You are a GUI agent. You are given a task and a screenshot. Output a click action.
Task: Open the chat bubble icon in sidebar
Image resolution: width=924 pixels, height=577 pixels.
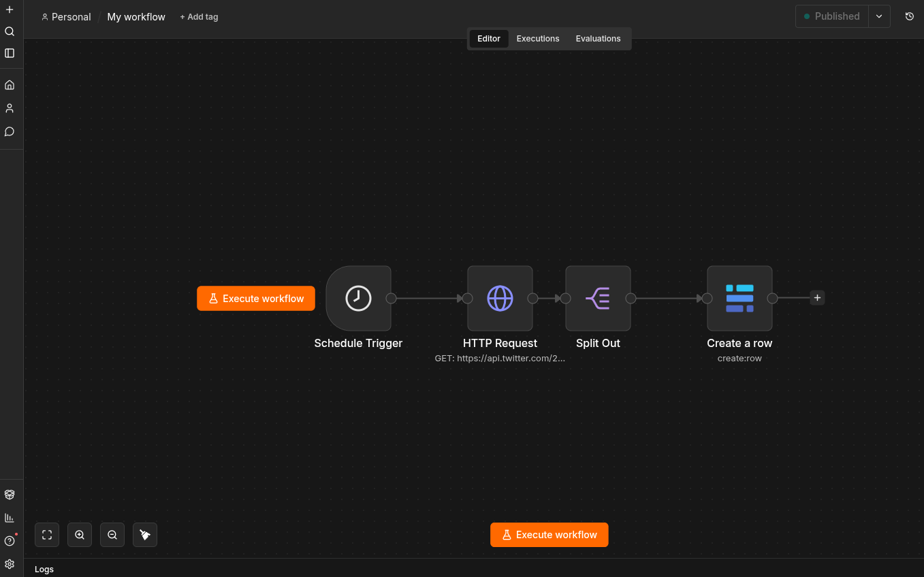pyautogui.click(x=10, y=131)
